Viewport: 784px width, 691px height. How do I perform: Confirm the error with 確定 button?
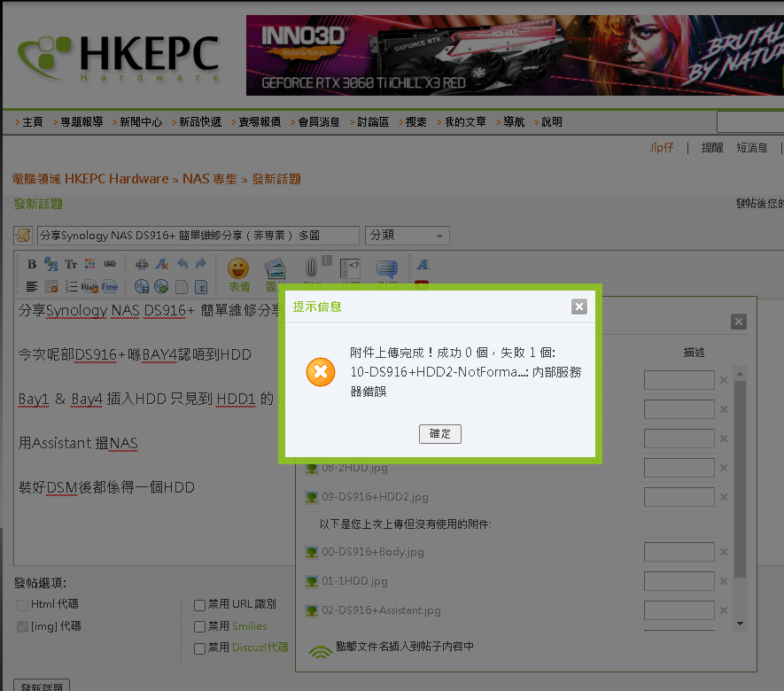[440, 434]
